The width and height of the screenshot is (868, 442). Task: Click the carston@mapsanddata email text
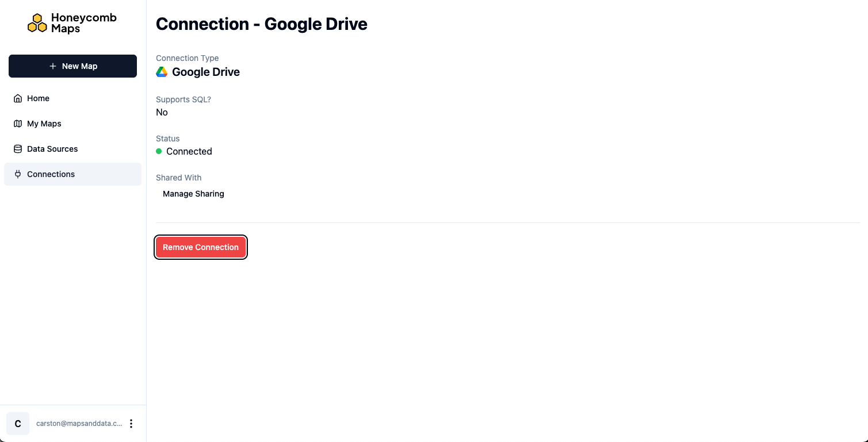[x=79, y=423]
